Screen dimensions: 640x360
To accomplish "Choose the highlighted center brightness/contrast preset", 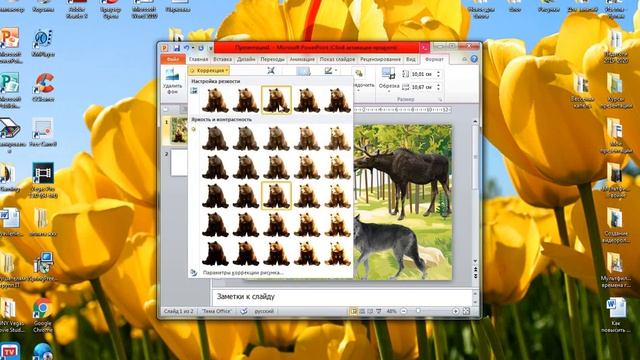I will [x=276, y=196].
